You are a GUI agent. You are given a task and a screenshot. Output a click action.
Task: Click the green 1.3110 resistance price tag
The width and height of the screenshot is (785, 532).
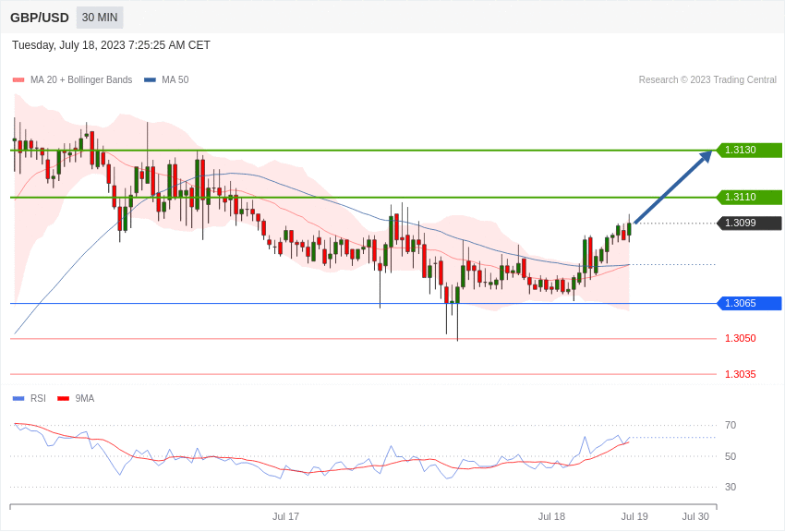pyautogui.click(x=750, y=197)
